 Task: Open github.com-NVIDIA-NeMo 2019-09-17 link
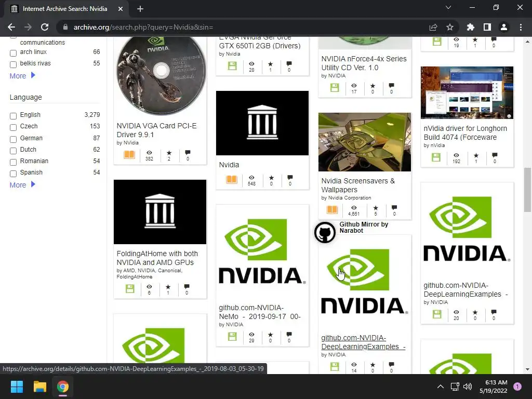tap(260, 312)
